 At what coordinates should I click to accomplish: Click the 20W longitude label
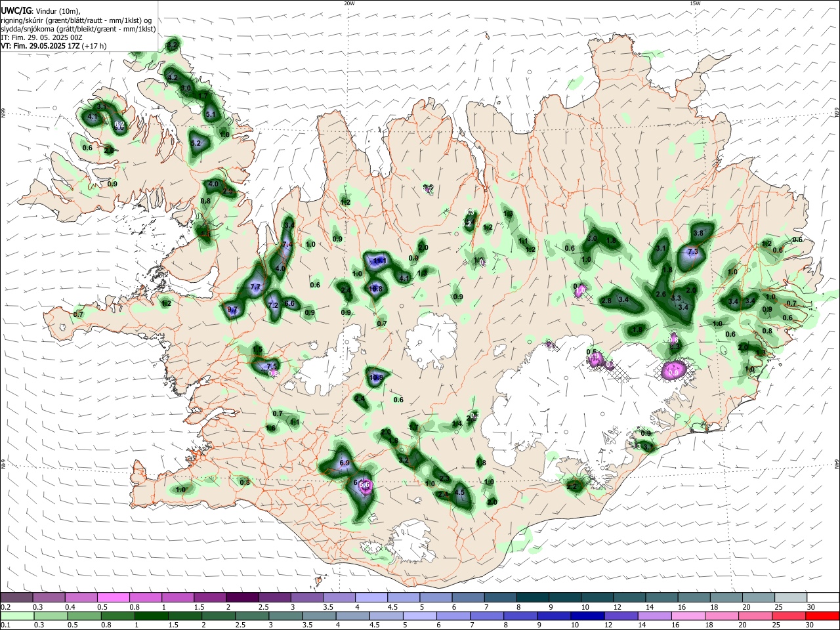coord(350,3)
